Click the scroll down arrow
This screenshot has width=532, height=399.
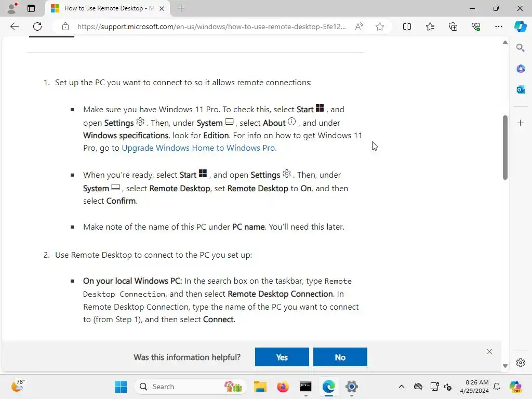(505, 366)
